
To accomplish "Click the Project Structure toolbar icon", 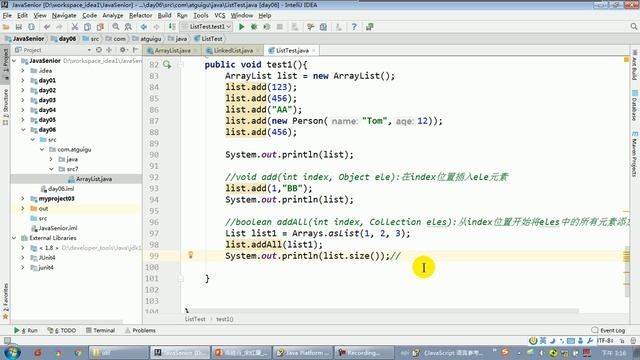I will pyautogui.click(x=323, y=27).
